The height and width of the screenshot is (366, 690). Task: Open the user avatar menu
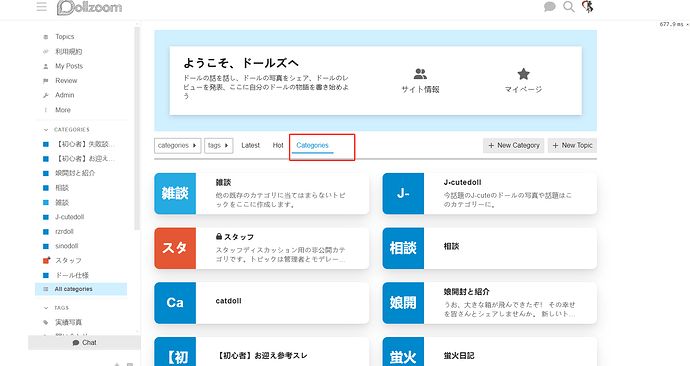tap(587, 7)
